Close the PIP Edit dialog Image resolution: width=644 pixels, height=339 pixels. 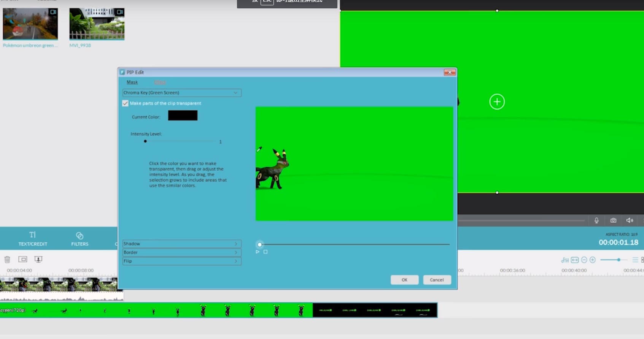click(450, 72)
